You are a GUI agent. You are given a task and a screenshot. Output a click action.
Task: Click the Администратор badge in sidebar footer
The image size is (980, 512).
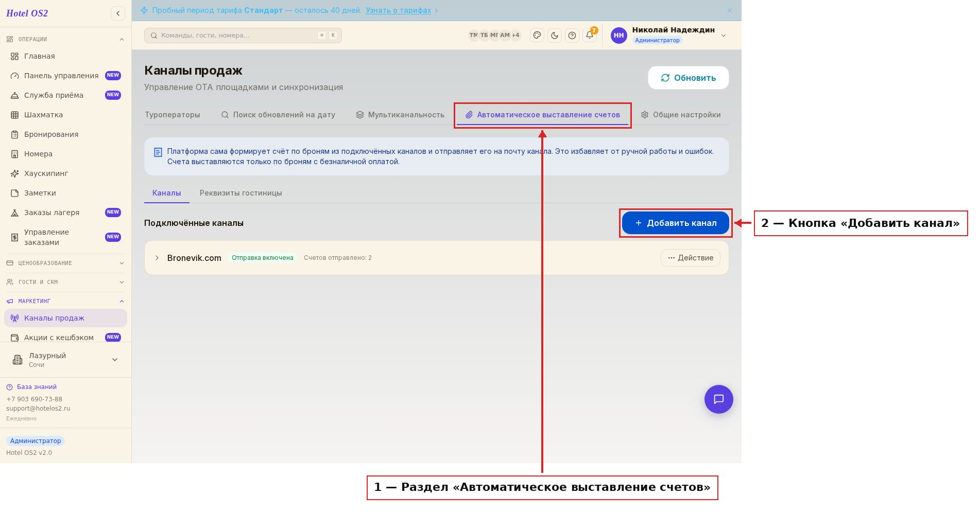[x=36, y=441]
